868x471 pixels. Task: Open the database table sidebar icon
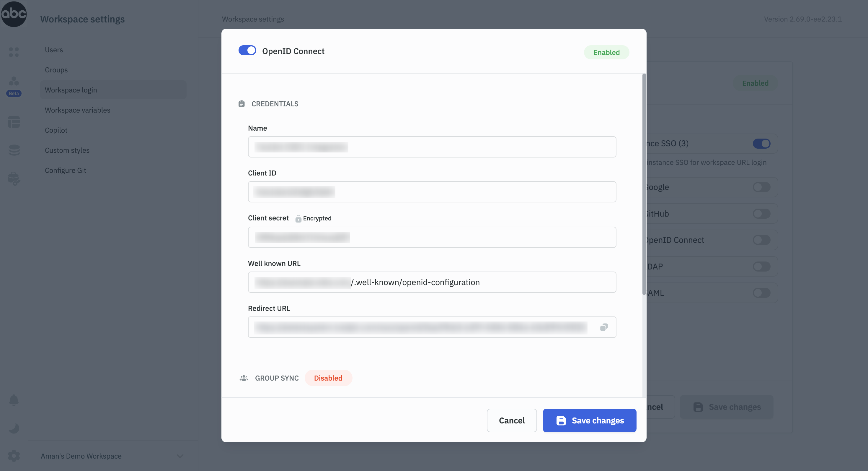[14, 122]
